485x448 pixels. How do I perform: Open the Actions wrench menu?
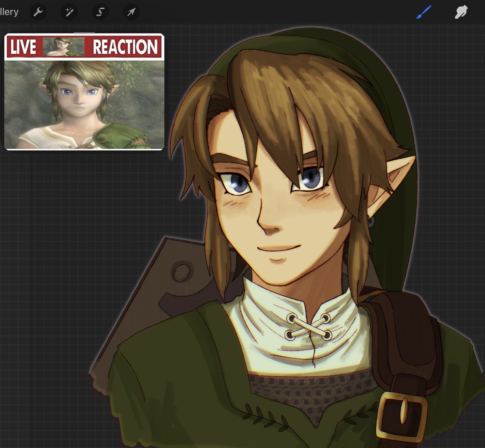[38, 12]
